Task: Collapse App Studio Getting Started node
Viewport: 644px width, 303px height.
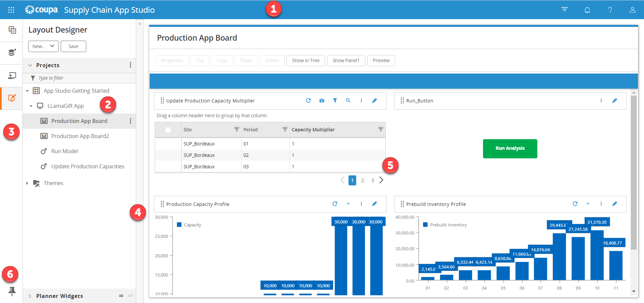Action: coord(27,91)
